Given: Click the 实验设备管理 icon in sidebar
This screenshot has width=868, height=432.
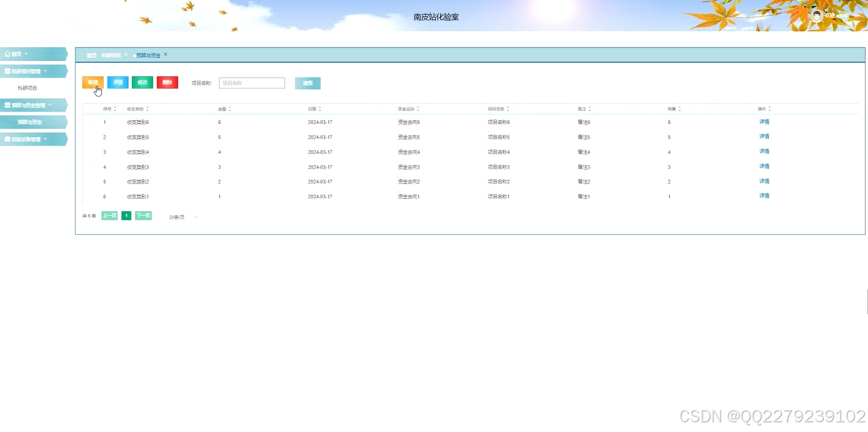Looking at the screenshot, I should click(8, 139).
